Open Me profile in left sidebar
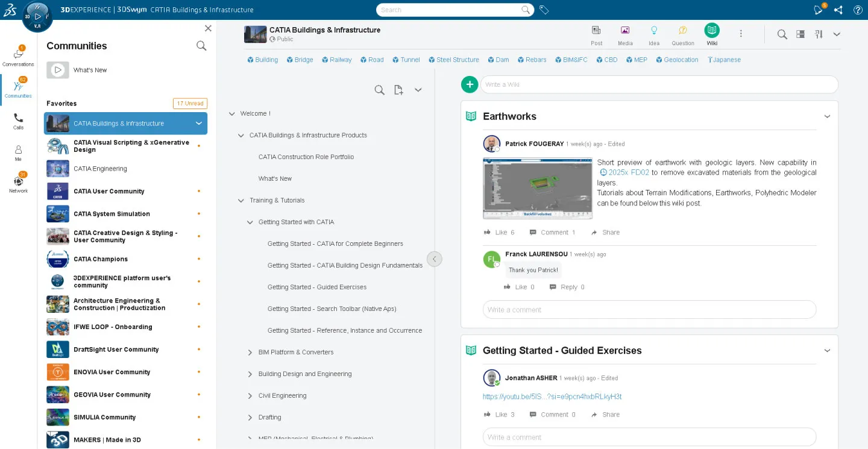 point(18,153)
